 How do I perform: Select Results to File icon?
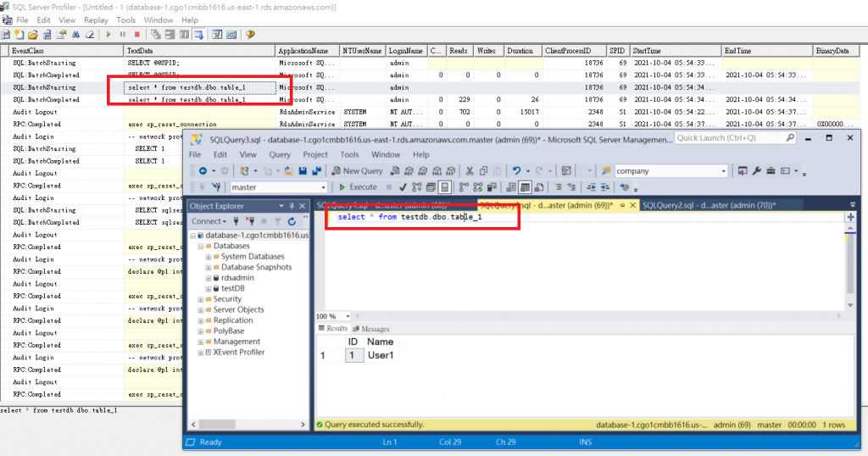click(x=538, y=187)
